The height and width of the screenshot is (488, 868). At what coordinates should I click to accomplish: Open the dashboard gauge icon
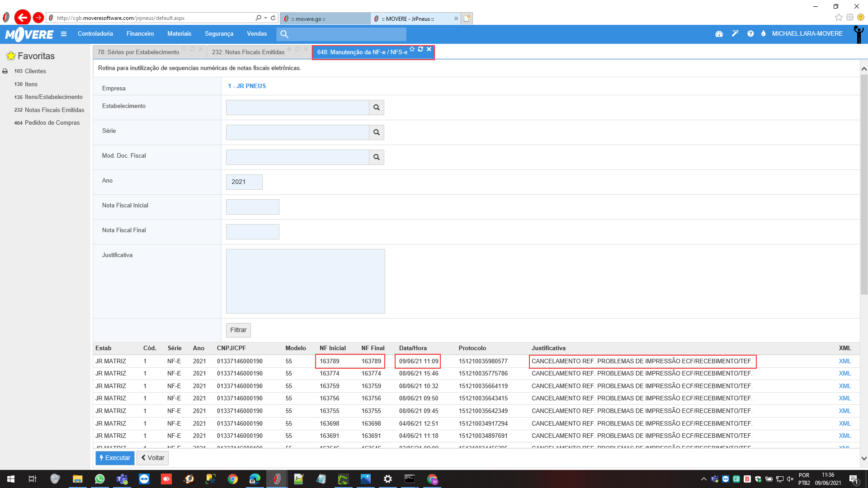point(719,34)
